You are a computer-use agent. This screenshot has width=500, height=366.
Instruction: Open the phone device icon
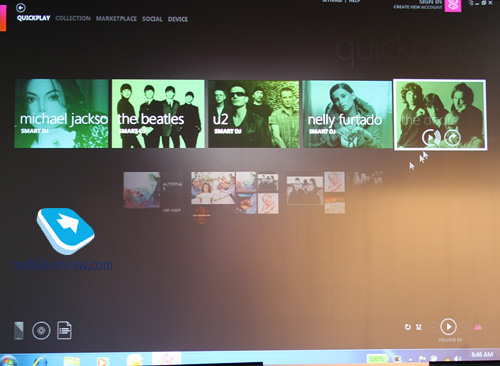point(19,331)
